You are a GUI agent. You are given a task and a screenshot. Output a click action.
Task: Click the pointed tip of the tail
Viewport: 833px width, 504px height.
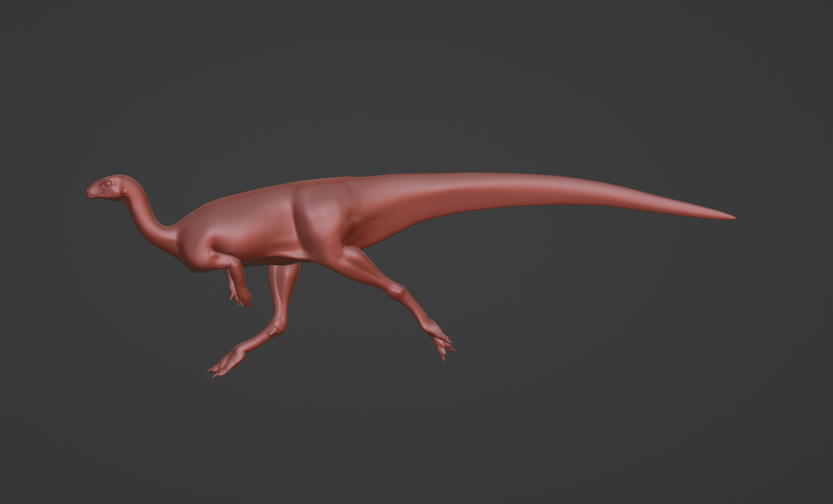tap(731, 217)
